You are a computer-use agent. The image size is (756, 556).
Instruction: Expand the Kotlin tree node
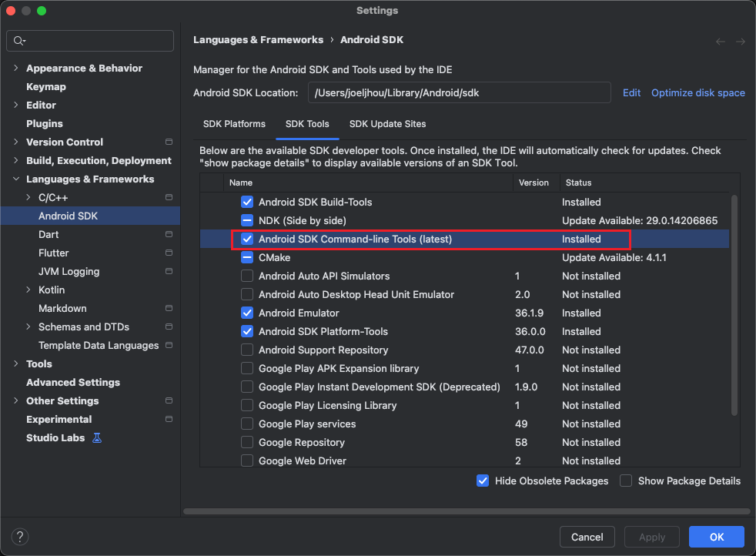[x=28, y=290]
